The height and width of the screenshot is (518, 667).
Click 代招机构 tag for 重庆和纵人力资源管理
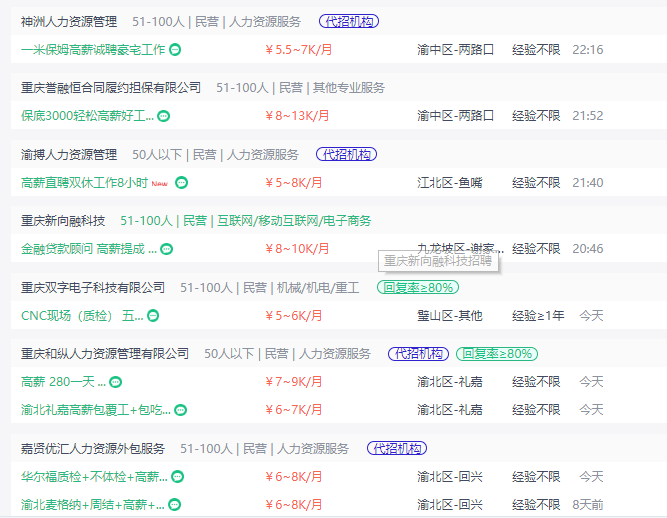coord(418,354)
